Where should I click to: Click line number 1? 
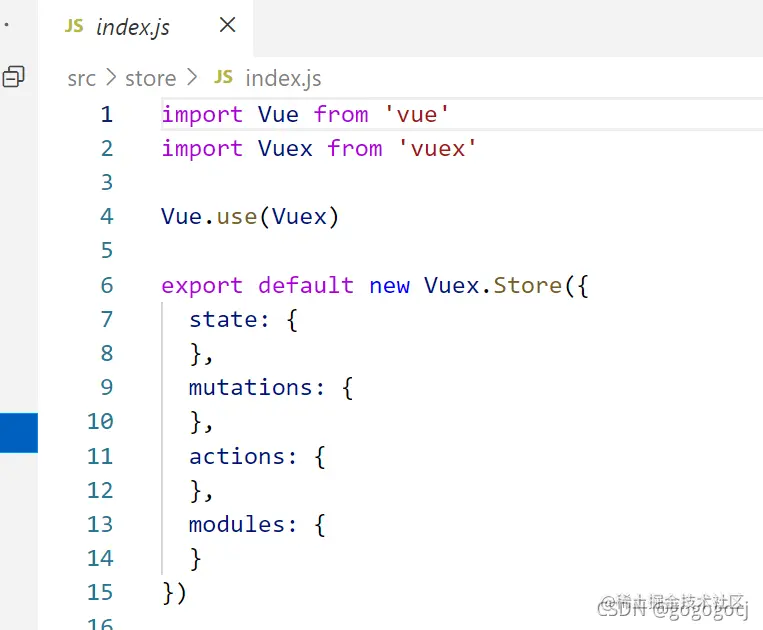coord(107,115)
